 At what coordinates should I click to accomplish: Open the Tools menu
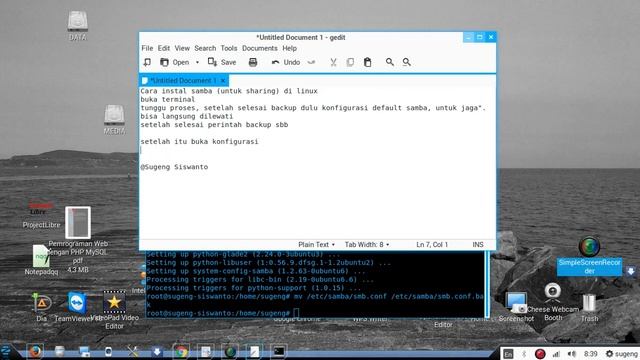[229, 48]
